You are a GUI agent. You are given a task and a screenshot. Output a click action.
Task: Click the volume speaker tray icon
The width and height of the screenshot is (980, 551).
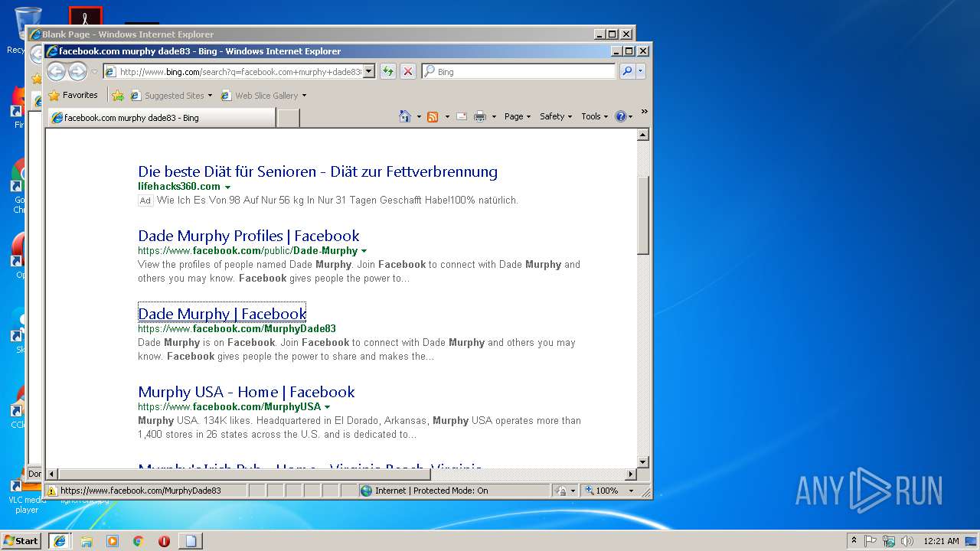(907, 541)
